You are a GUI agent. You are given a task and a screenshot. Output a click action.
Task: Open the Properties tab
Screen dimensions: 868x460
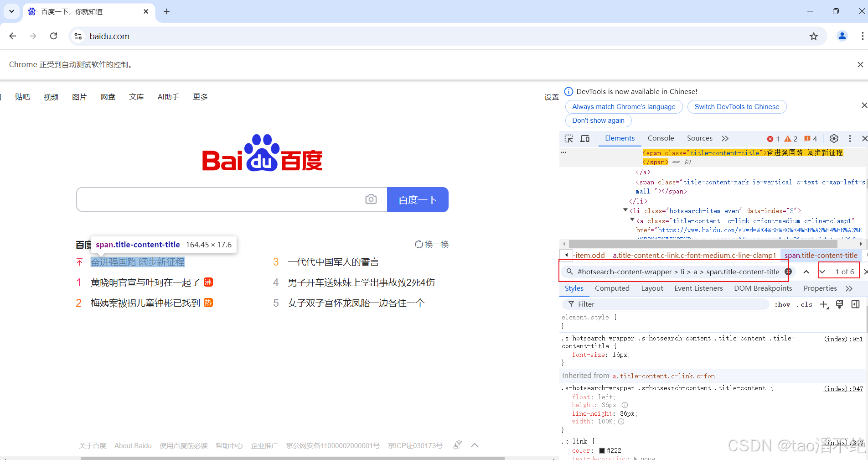[820, 288]
